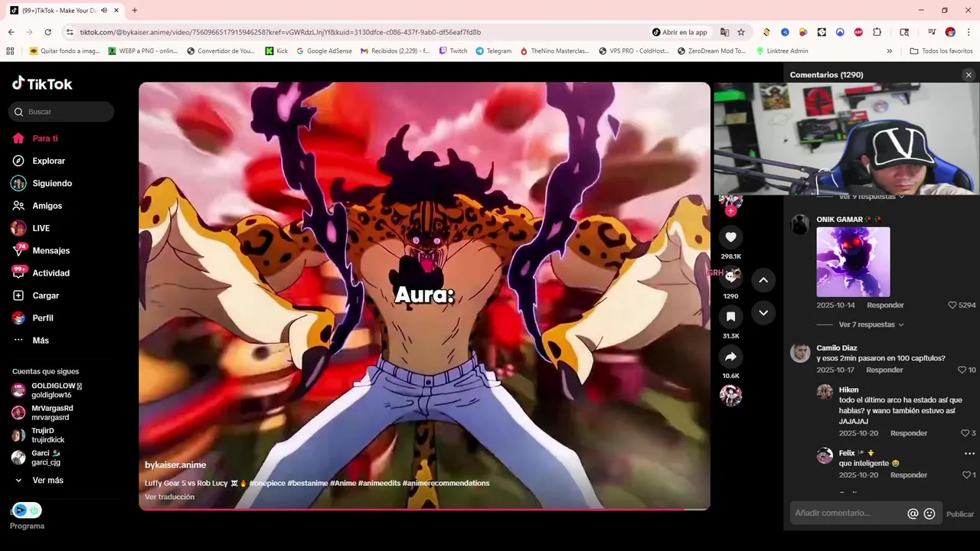980x551 pixels.
Task: Like the video with the heart icon
Action: [730, 237]
